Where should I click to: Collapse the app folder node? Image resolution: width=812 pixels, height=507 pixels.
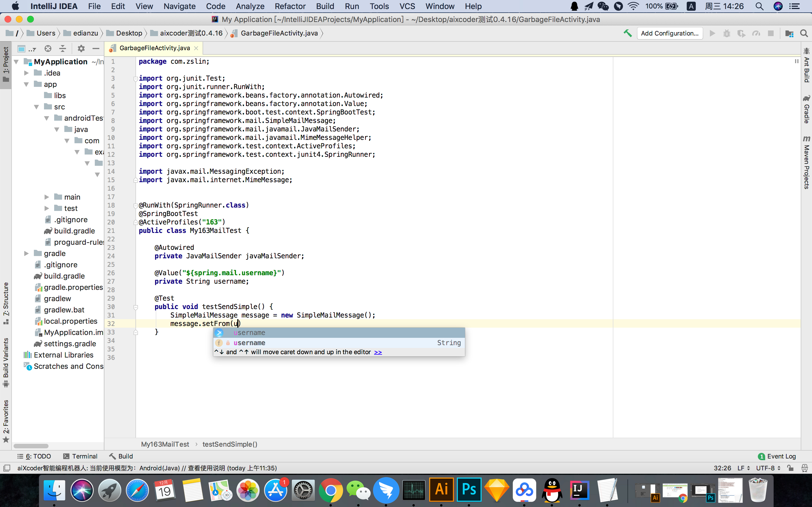(27, 85)
